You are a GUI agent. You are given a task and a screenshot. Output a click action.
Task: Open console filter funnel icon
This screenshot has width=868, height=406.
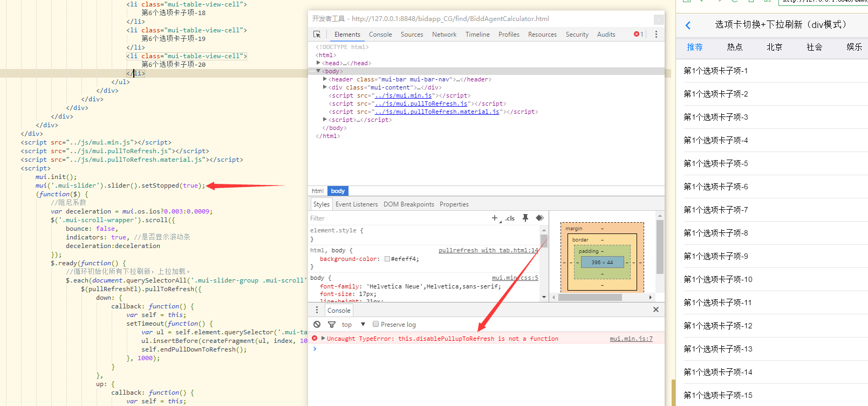point(332,325)
